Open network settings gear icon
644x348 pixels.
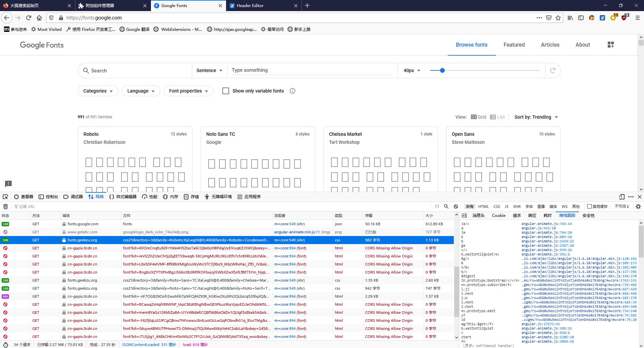coord(638,207)
